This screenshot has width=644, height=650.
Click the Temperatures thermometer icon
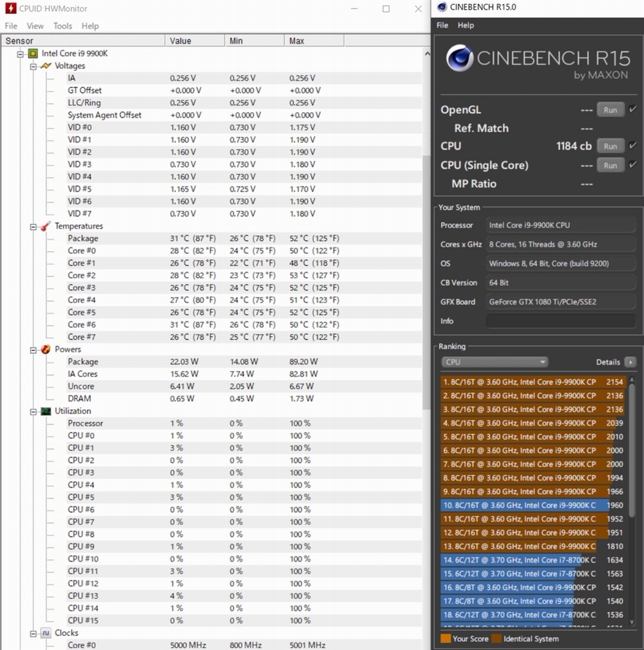click(46, 226)
